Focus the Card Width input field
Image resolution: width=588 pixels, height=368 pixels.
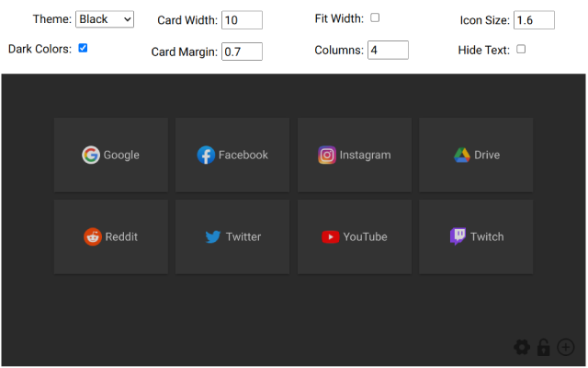pos(242,20)
